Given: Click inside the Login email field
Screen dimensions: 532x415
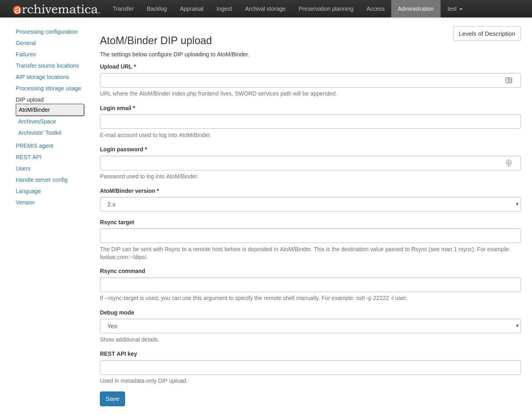Looking at the screenshot, I should pyautogui.click(x=309, y=121).
